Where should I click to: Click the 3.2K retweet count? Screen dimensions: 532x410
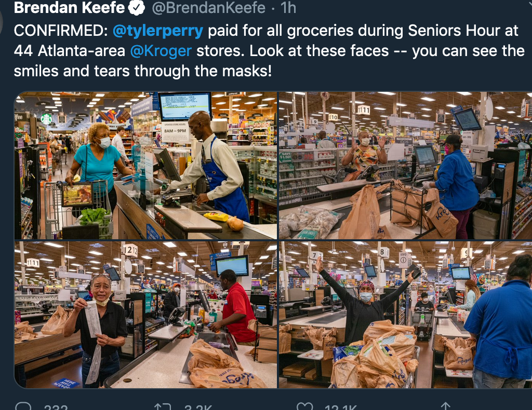198,407
